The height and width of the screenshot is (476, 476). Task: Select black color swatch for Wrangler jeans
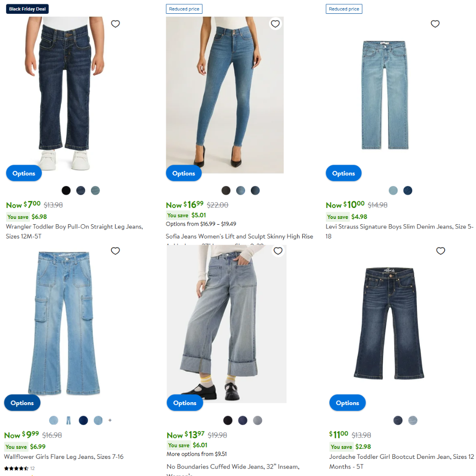click(x=66, y=190)
